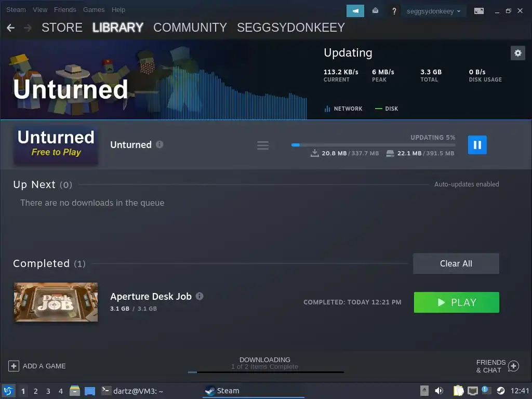Click the Unturned Free to Play thumbnail
This screenshot has height=399, width=532.
[56, 145]
